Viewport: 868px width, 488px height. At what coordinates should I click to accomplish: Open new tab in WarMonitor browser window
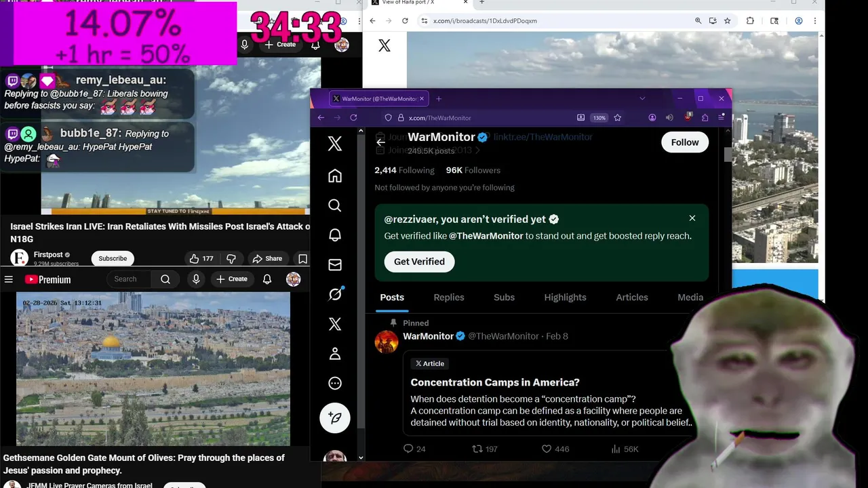(439, 98)
